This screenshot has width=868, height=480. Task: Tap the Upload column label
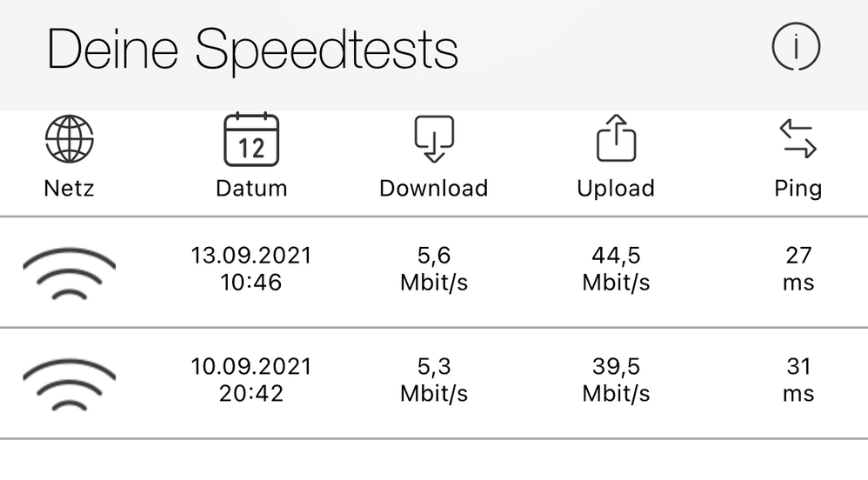point(616,188)
